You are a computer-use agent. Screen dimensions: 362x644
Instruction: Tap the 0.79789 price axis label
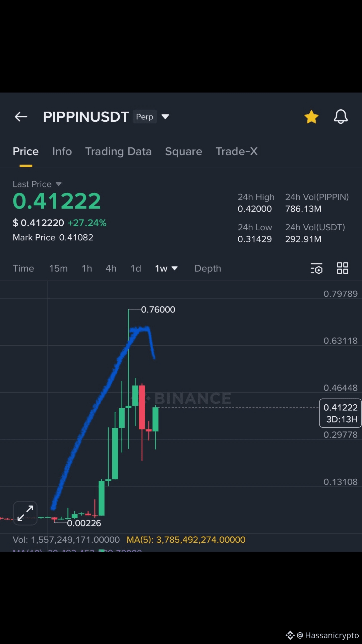tap(341, 294)
